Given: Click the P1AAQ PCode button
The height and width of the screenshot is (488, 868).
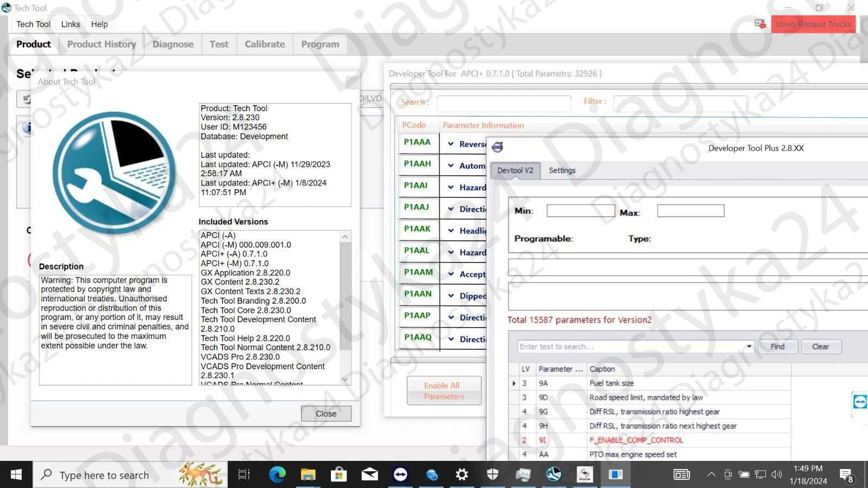Looking at the screenshot, I should point(418,337).
